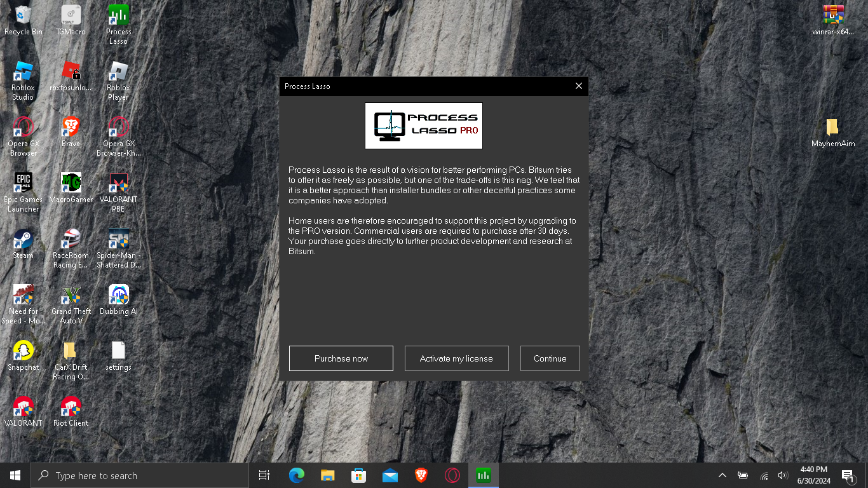
Task: Open the Windows Start menu
Action: [15, 475]
